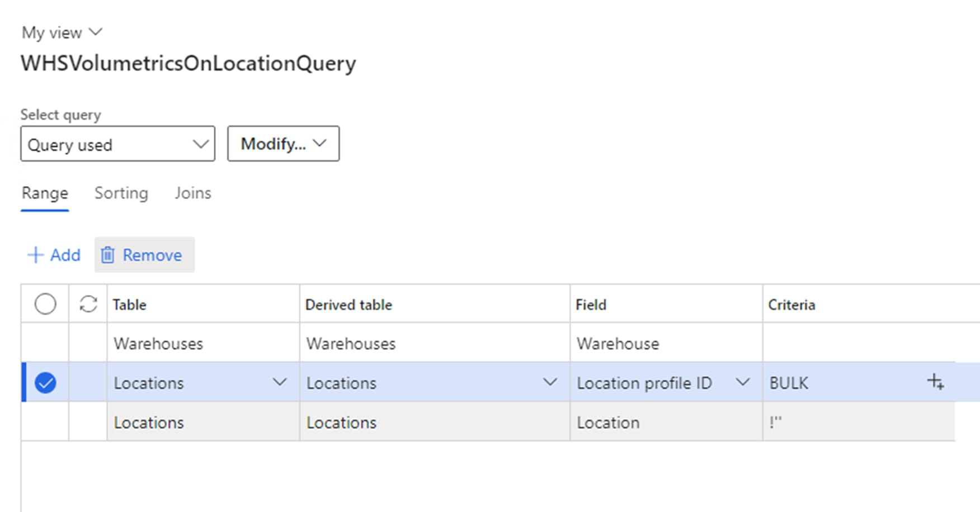Screen dimensions: 980x512
Task: Expand the Table dropdown in Locations row
Action: coord(279,382)
